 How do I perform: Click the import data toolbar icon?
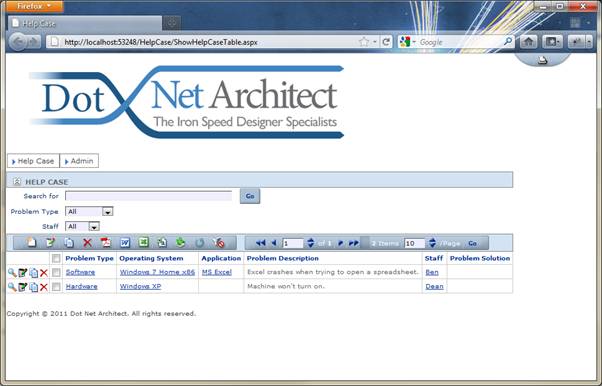point(162,243)
